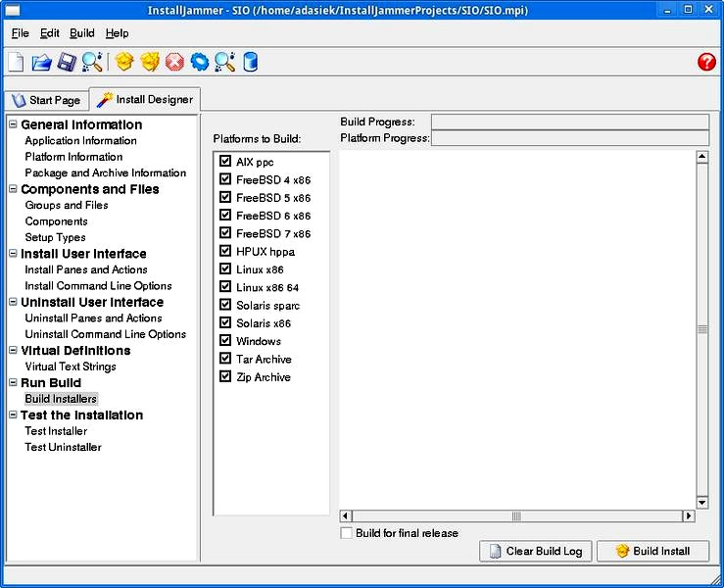Image resolution: width=724 pixels, height=588 pixels.
Task: Click the build log scroll-down arrow
Action: 702,503
